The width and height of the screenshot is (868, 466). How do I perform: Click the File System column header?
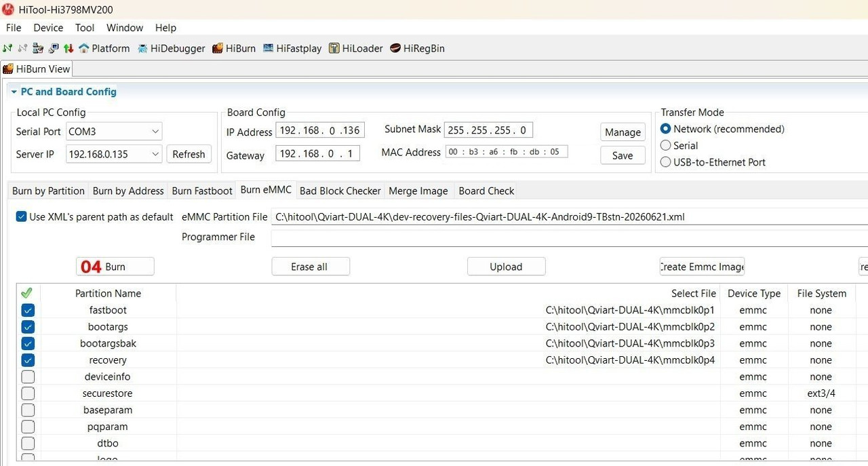point(821,293)
